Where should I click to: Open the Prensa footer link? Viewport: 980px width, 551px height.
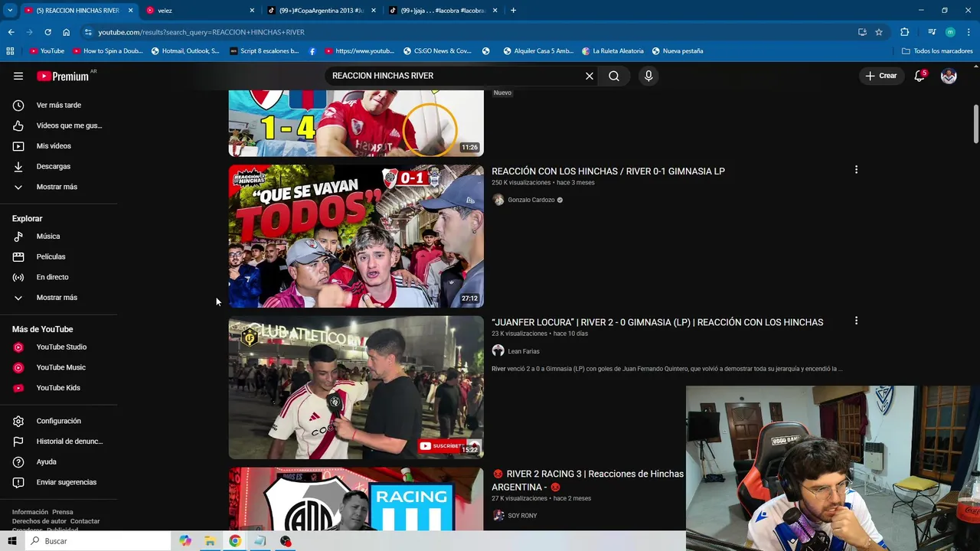click(x=63, y=512)
